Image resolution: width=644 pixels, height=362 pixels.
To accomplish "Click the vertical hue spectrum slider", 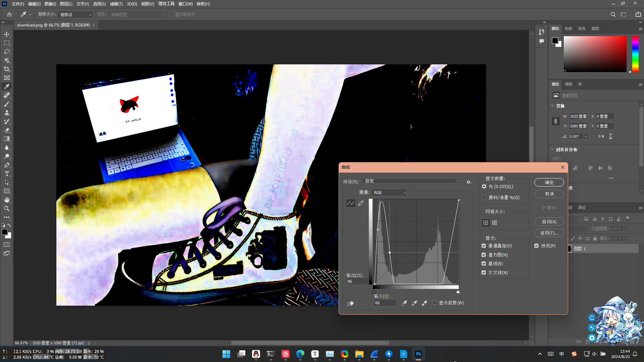I will point(635,54).
